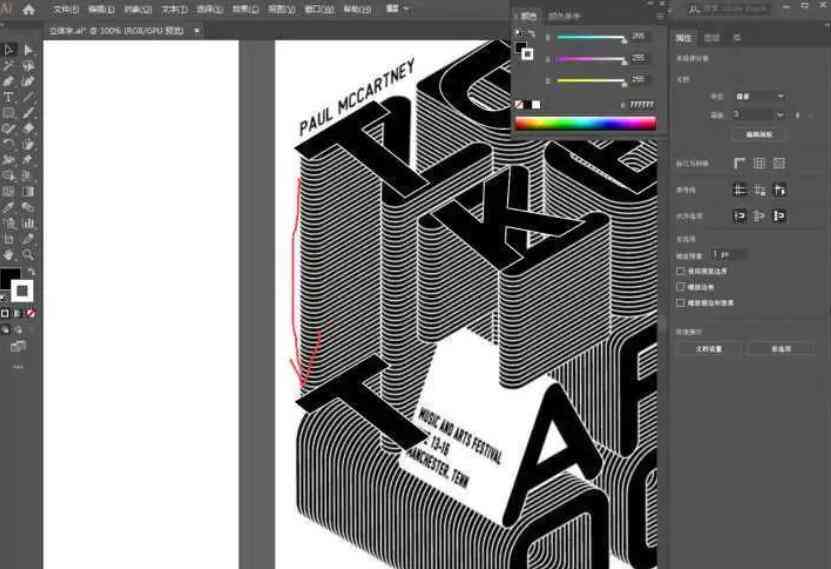
Task: Select the Type tool
Action: point(8,97)
